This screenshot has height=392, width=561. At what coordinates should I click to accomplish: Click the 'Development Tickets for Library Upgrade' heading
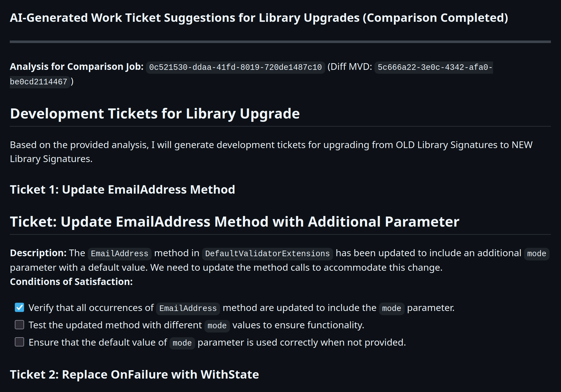pyautogui.click(x=155, y=113)
